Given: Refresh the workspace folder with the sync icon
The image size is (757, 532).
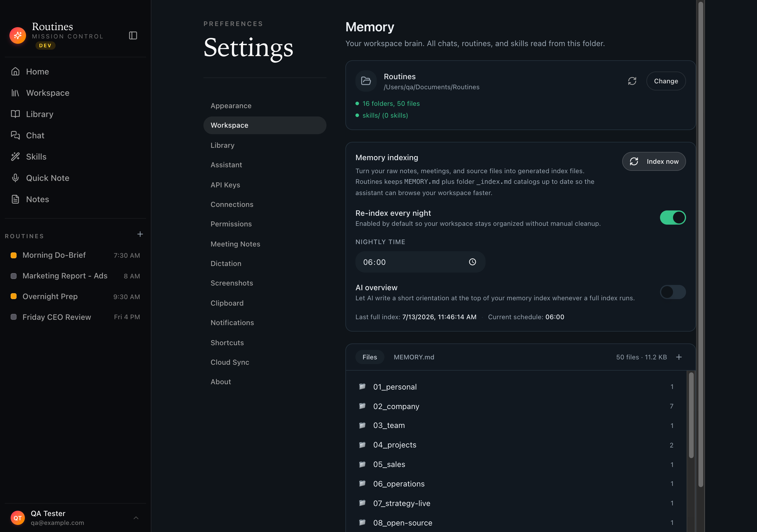Looking at the screenshot, I should pos(632,81).
